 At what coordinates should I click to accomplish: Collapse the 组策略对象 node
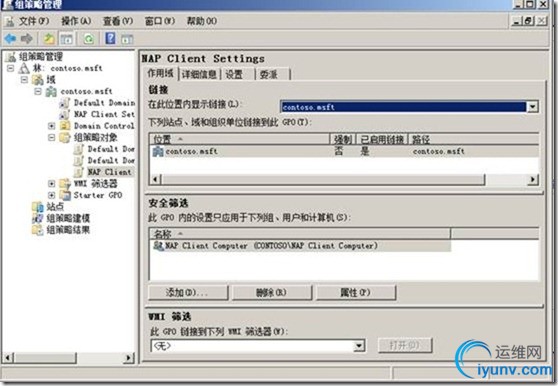52,137
